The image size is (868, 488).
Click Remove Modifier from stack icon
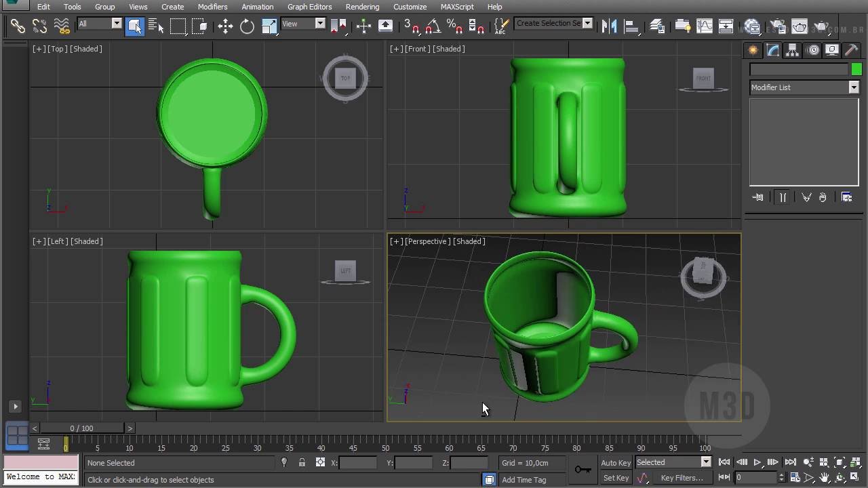pos(823,197)
